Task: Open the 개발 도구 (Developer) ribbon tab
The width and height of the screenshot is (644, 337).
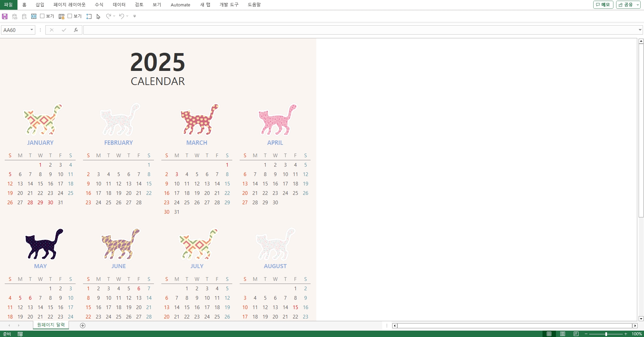Action: [229, 5]
